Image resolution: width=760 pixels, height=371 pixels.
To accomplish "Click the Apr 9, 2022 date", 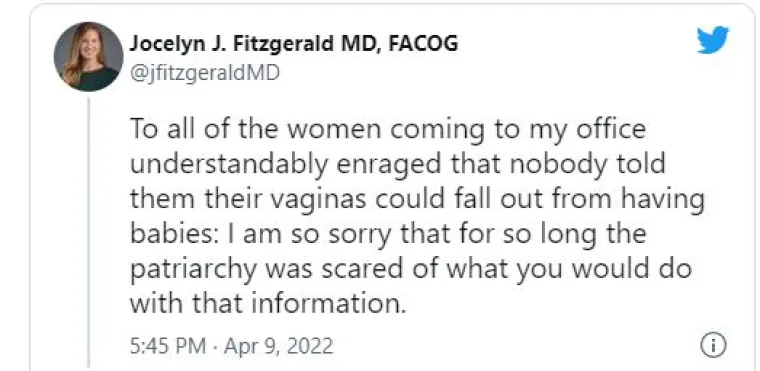I will (279, 346).
